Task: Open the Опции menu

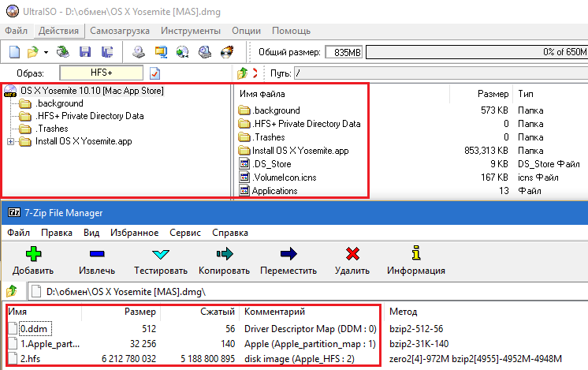Action: click(246, 31)
